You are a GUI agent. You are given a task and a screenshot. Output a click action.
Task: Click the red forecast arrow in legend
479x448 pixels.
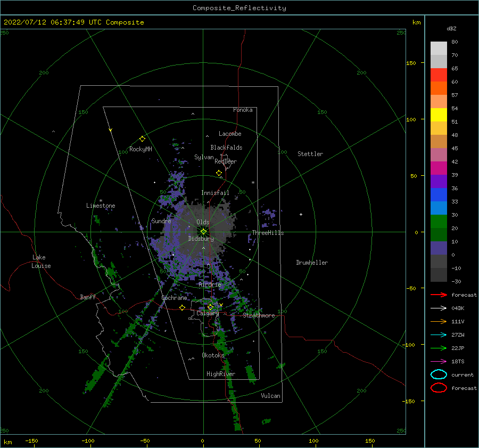(x=439, y=295)
